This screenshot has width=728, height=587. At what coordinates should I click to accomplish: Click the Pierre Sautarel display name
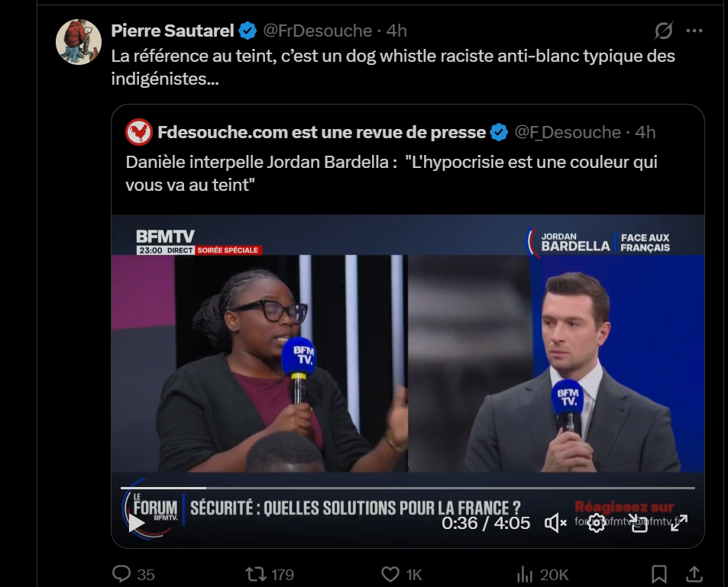(172, 31)
